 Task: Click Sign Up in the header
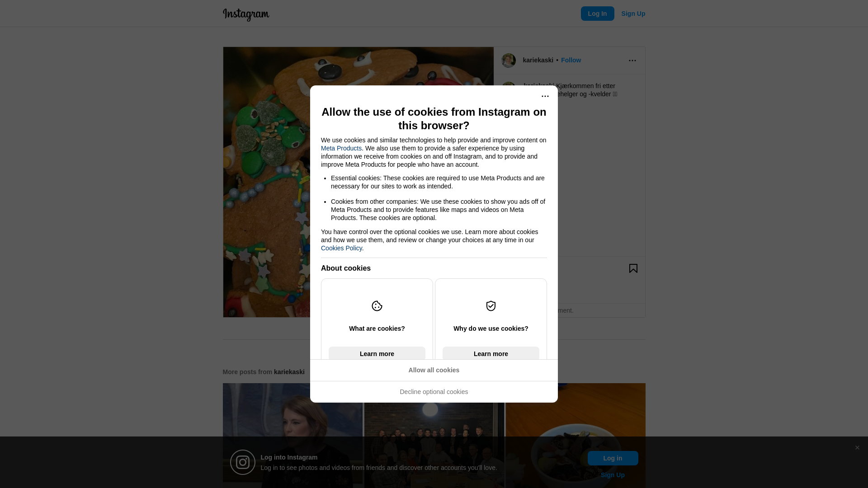tap(633, 14)
